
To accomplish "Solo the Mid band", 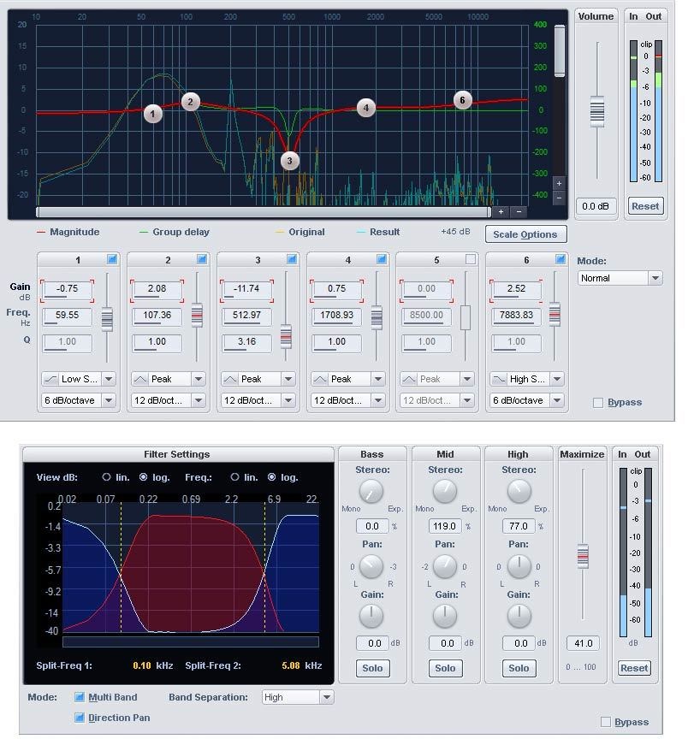I will tap(445, 668).
